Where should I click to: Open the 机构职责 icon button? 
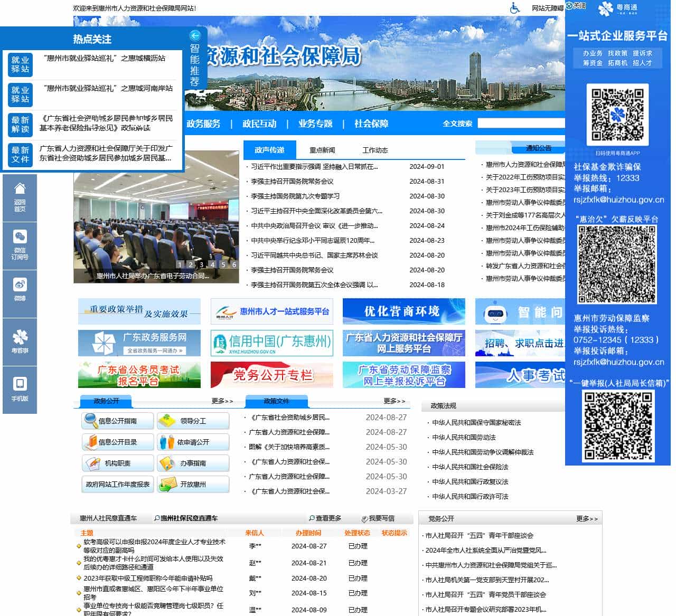pos(118,463)
